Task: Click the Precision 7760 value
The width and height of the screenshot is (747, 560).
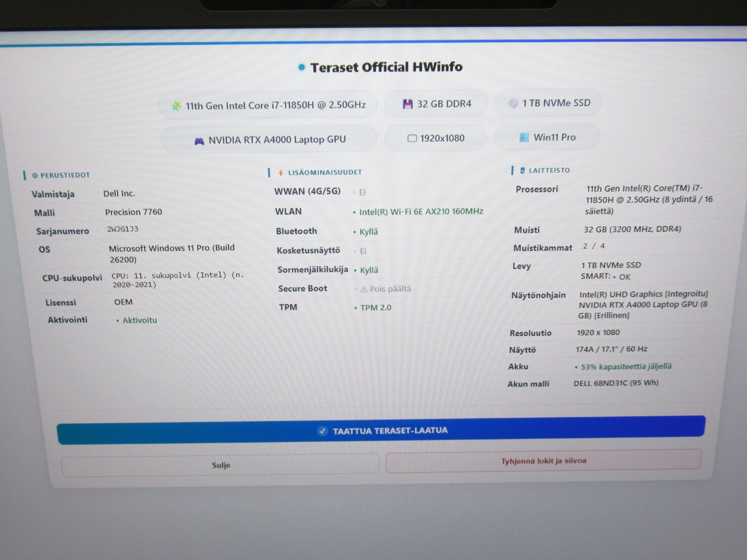Action: coord(133,212)
